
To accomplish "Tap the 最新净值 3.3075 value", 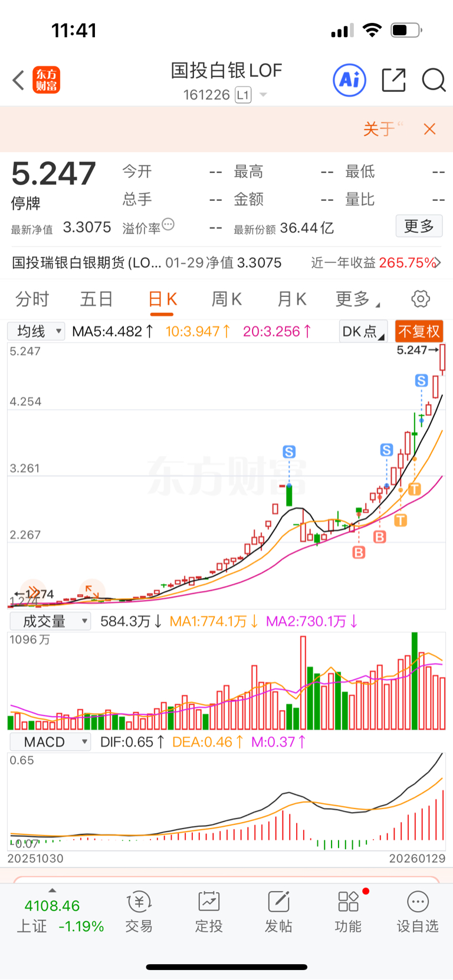I will [x=87, y=227].
